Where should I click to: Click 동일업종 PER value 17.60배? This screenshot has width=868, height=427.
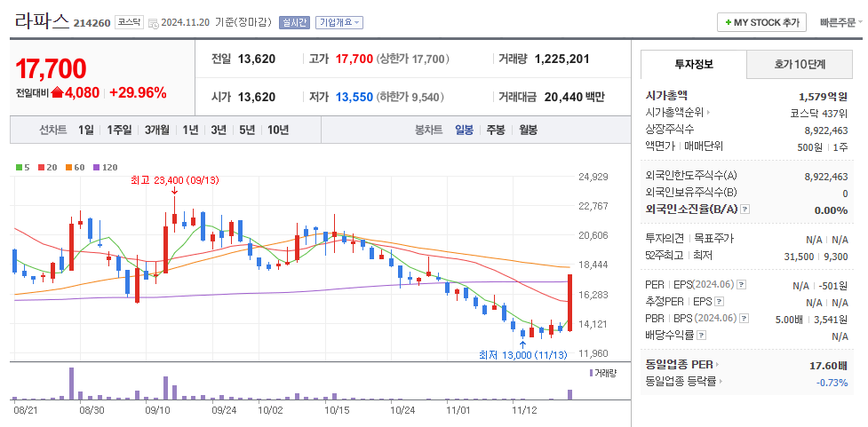[828, 366]
